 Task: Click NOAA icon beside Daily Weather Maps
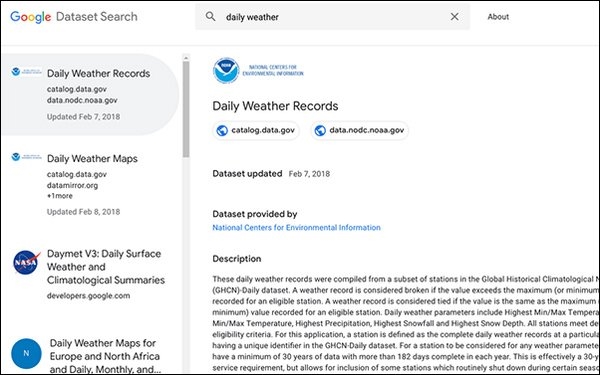pyautogui.click(x=26, y=157)
